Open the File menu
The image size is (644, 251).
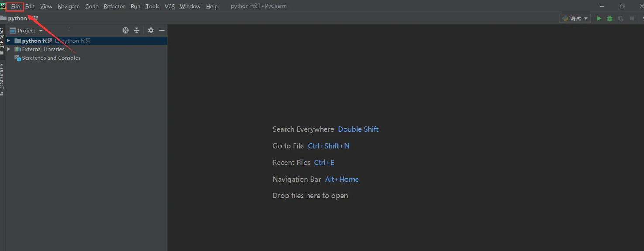[15, 6]
